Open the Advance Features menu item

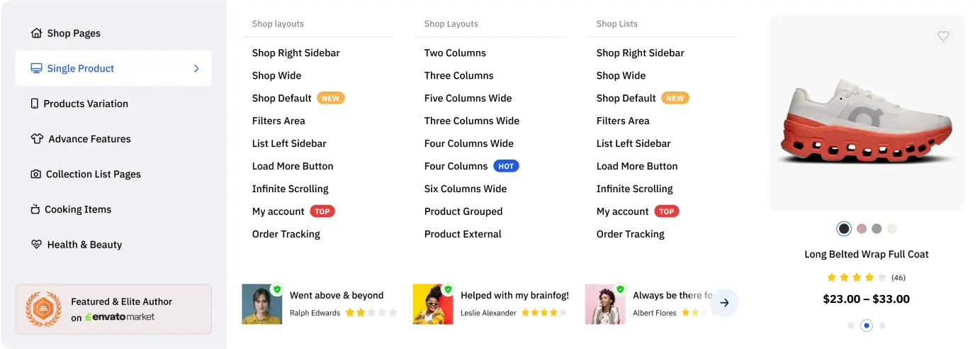pyautogui.click(x=89, y=139)
